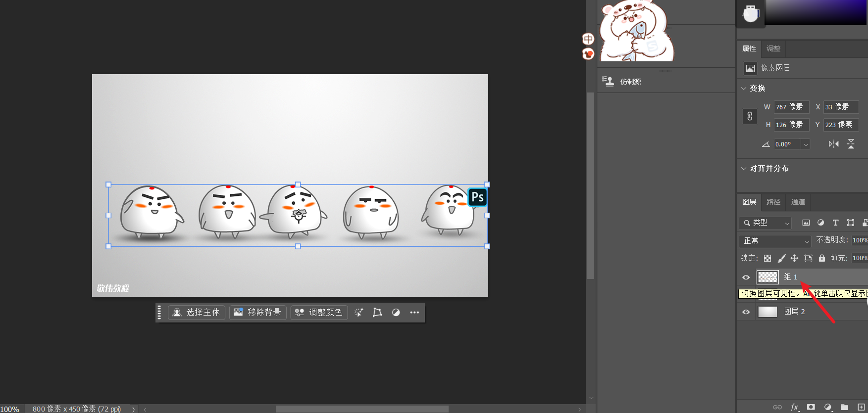The height and width of the screenshot is (413, 868).
Task: Open the 正常 blend mode dropdown
Action: point(775,241)
